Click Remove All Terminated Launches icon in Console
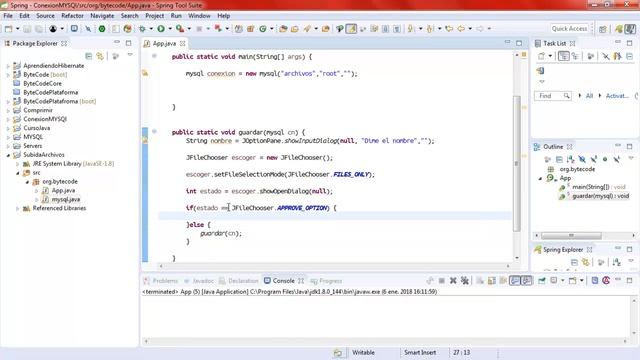Screen dimensions: 640x360 (465, 280)
